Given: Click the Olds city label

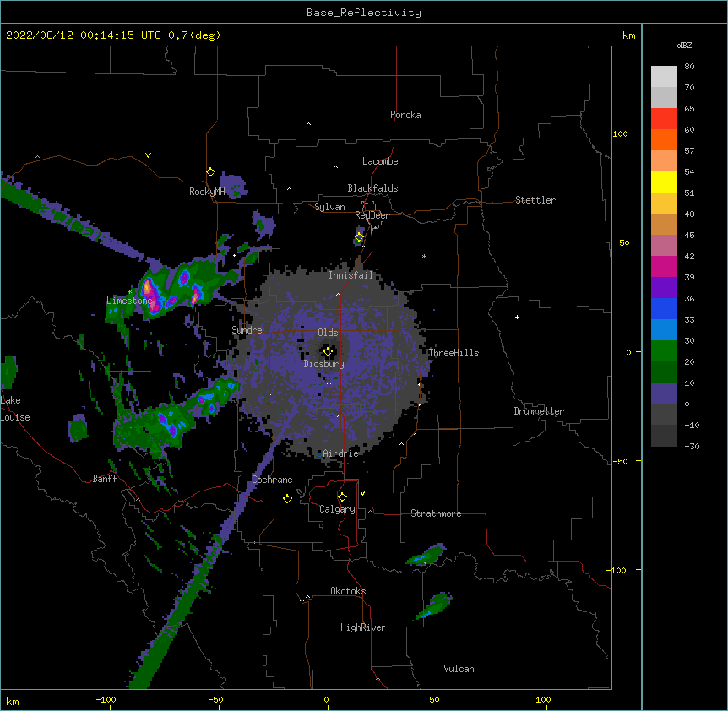Looking at the screenshot, I should [328, 333].
